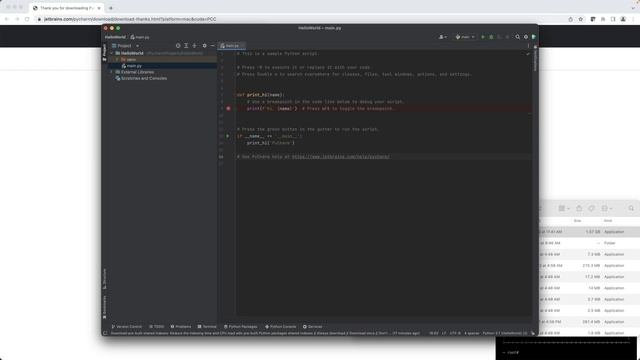Screen dimensions: 640x360
Task: Collapse the HelloWorld project root node
Action: pyautogui.click(x=112, y=53)
